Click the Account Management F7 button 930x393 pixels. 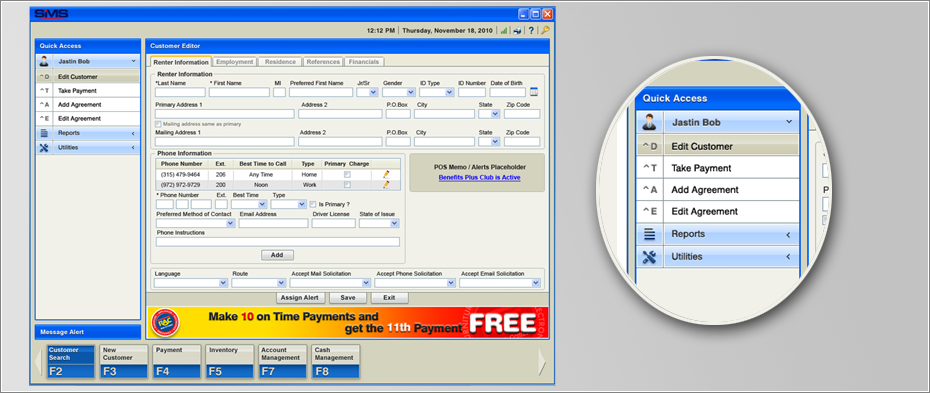(x=283, y=362)
